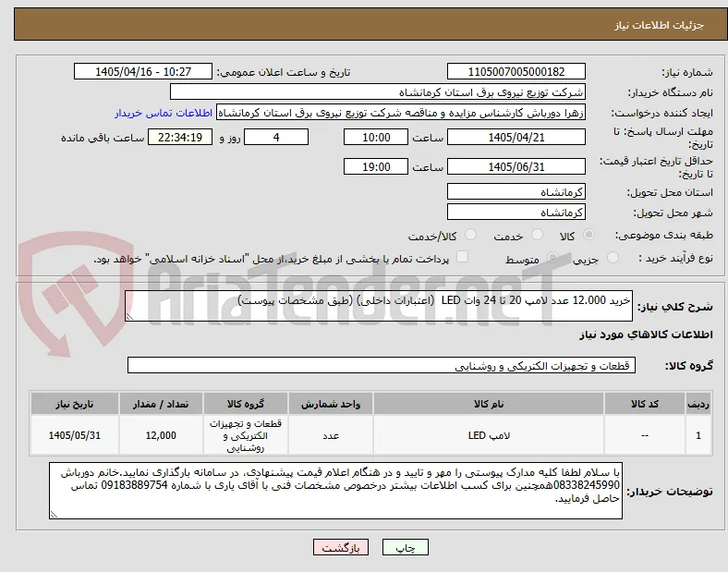Click the بازگشت back button

[x=341, y=548]
